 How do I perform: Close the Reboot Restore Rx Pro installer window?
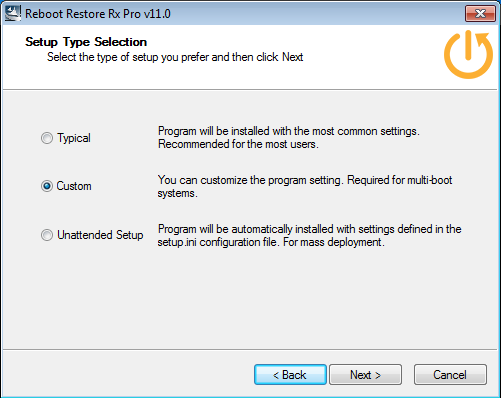coord(480,14)
